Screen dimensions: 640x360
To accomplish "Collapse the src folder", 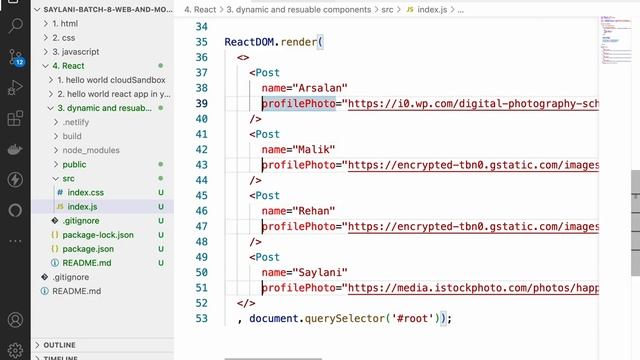I will pos(102,178).
